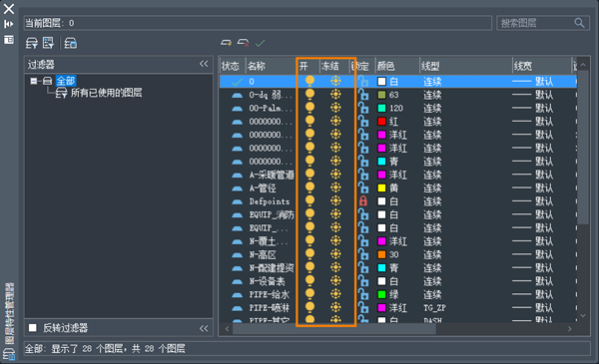Sort layers by 线宽 column header
The image size is (599, 364).
click(x=522, y=67)
